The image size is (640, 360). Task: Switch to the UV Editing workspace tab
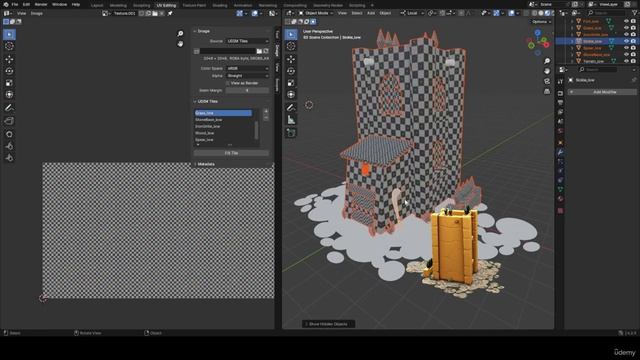166,5
